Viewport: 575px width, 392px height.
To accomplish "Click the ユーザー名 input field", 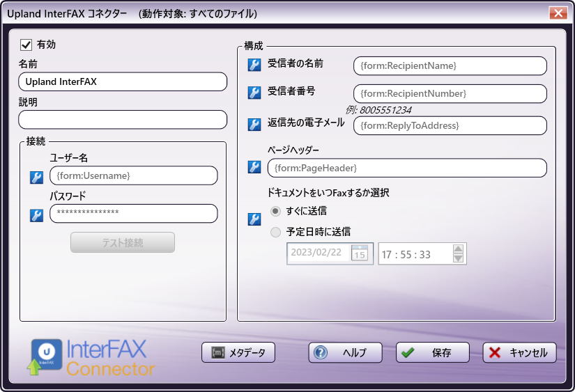I will 134,175.
